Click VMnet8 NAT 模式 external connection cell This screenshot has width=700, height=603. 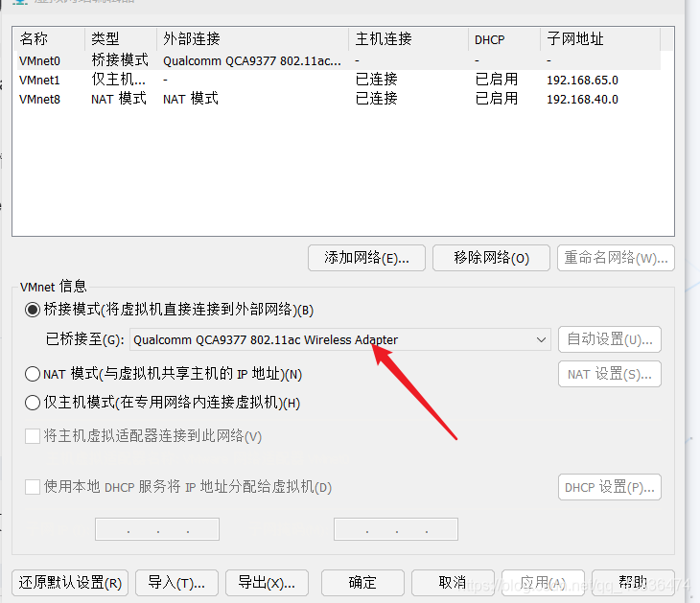click(191, 99)
